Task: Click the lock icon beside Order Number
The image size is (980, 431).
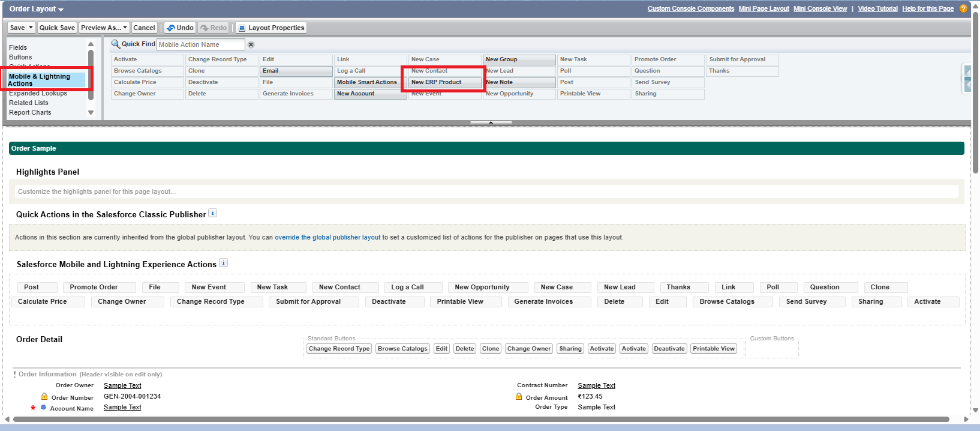Action: pos(44,397)
